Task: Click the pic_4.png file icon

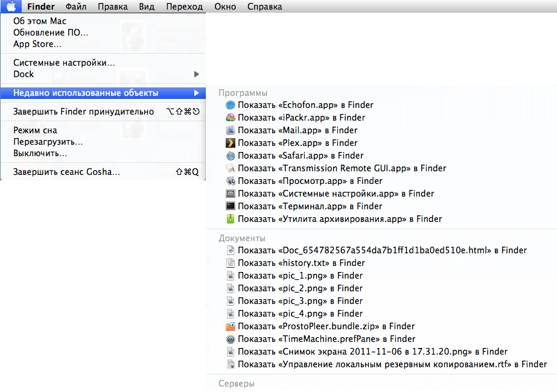Action: pos(231,314)
